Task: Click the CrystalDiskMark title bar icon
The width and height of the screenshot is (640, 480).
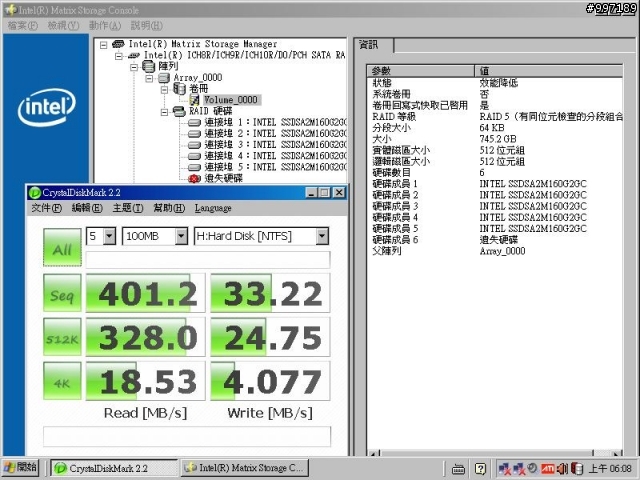Action: point(35,192)
